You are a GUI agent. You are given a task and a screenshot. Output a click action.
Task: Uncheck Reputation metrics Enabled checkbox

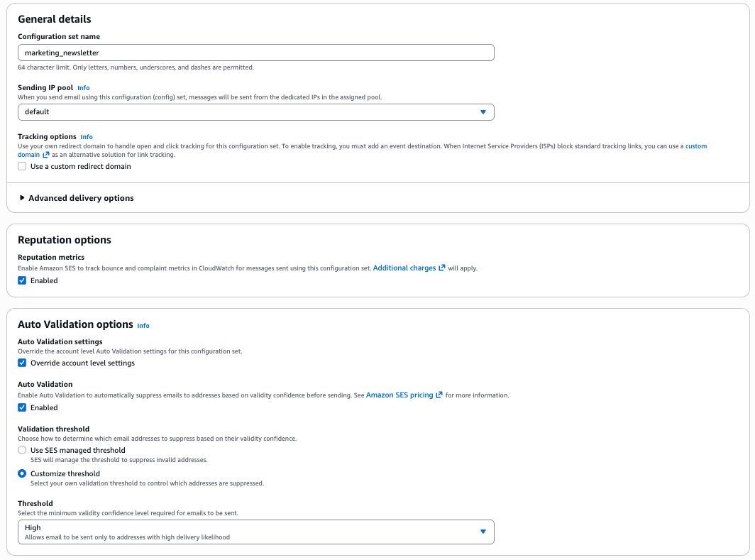pyautogui.click(x=23, y=281)
